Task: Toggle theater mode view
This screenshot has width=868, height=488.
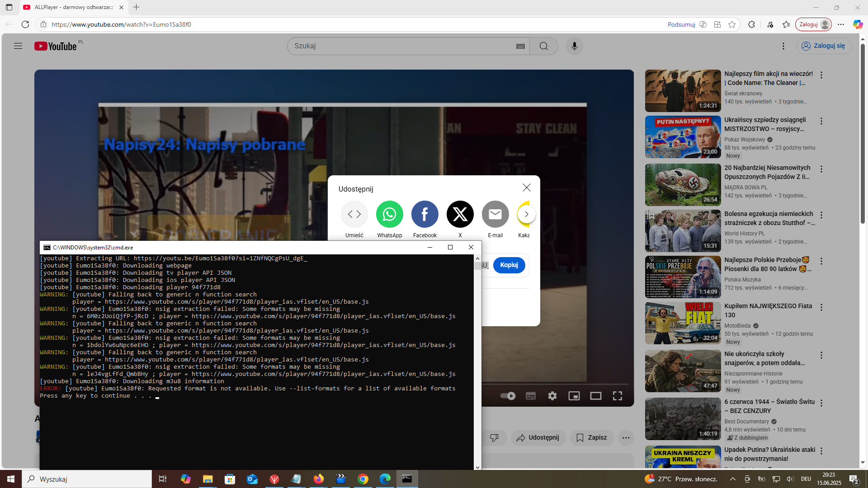Action: click(595, 396)
